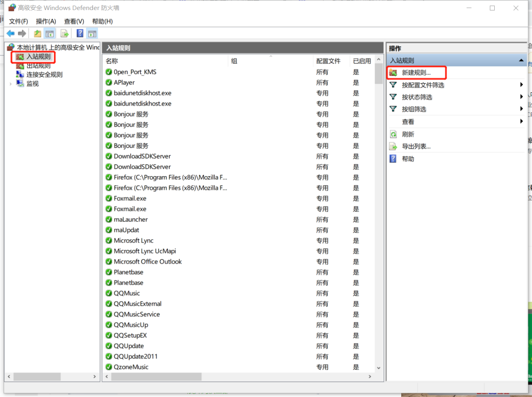Select 连接安全规则 tree node
The height and width of the screenshot is (397, 532).
(44, 75)
